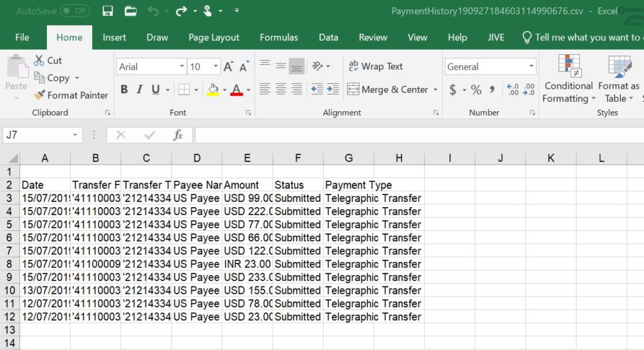Image resolution: width=644 pixels, height=350 pixels.
Task: Open the font name dropdown
Action: pos(182,67)
